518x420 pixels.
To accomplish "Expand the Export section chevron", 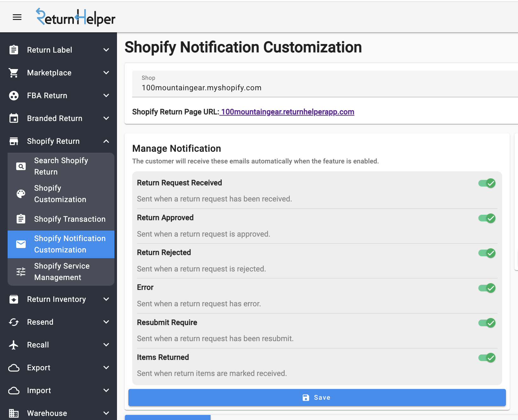I will (x=107, y=367).
